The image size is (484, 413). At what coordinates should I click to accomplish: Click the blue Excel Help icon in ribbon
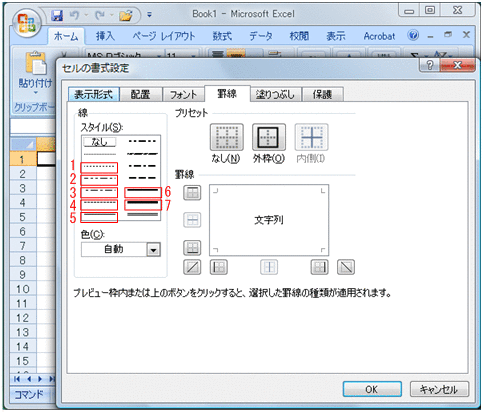(413, 35)
